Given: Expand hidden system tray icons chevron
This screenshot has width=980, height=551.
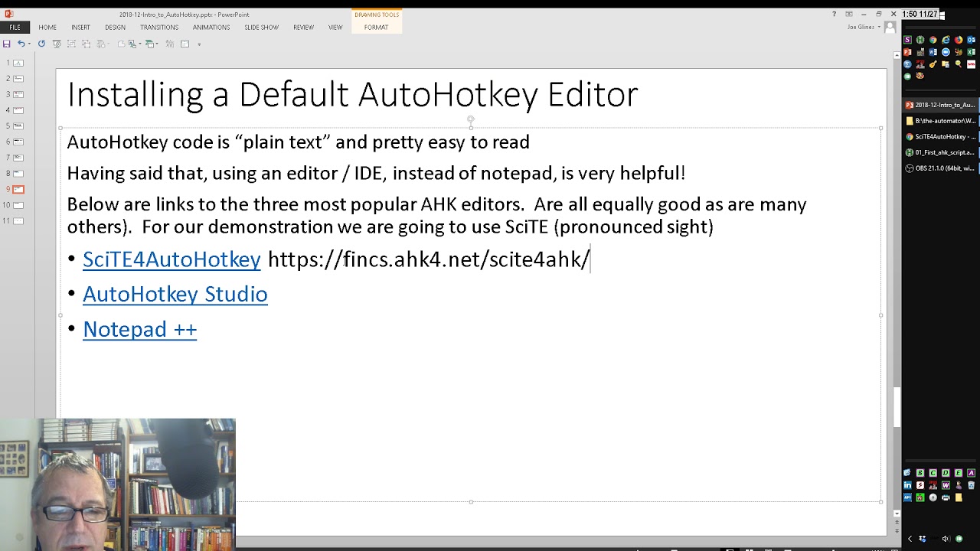Looking at the screenshot, I should click(x=910, y=539).
